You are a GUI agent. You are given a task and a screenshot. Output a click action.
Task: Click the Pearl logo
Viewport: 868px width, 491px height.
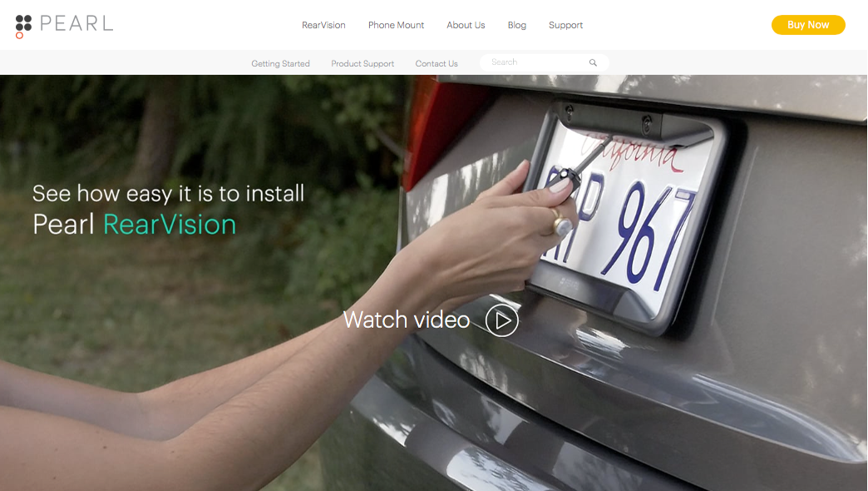(x=64, y=26)
